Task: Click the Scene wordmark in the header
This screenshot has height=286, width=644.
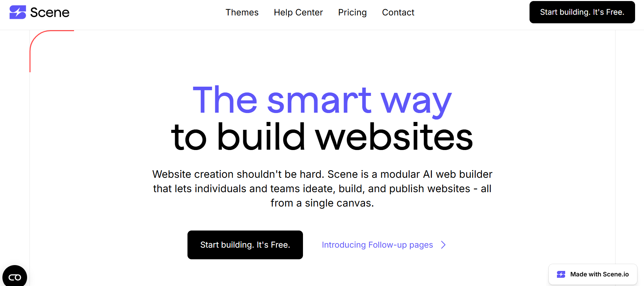Action: click(x=50, y=13)
